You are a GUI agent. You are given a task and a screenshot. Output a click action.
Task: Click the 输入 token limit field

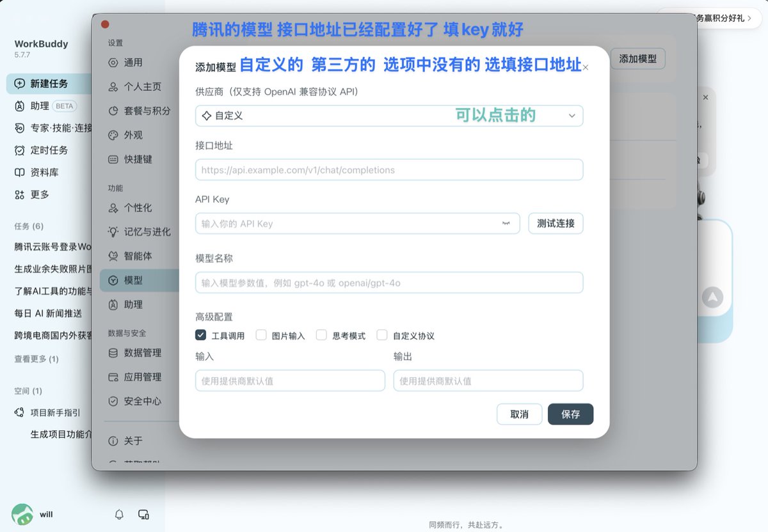tap(290, 380)
